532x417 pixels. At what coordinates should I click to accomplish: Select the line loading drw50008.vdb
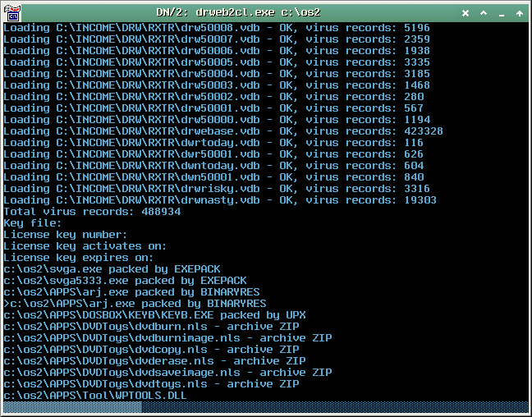217,28
